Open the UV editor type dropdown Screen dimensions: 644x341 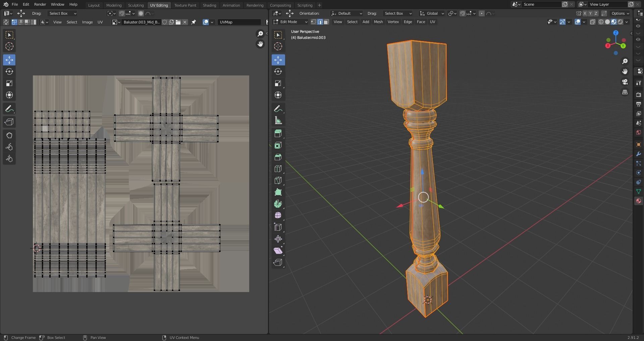coord(8,13)
